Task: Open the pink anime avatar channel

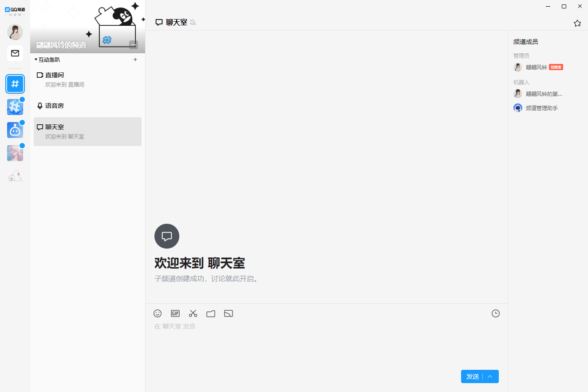Action: [15, 153]
